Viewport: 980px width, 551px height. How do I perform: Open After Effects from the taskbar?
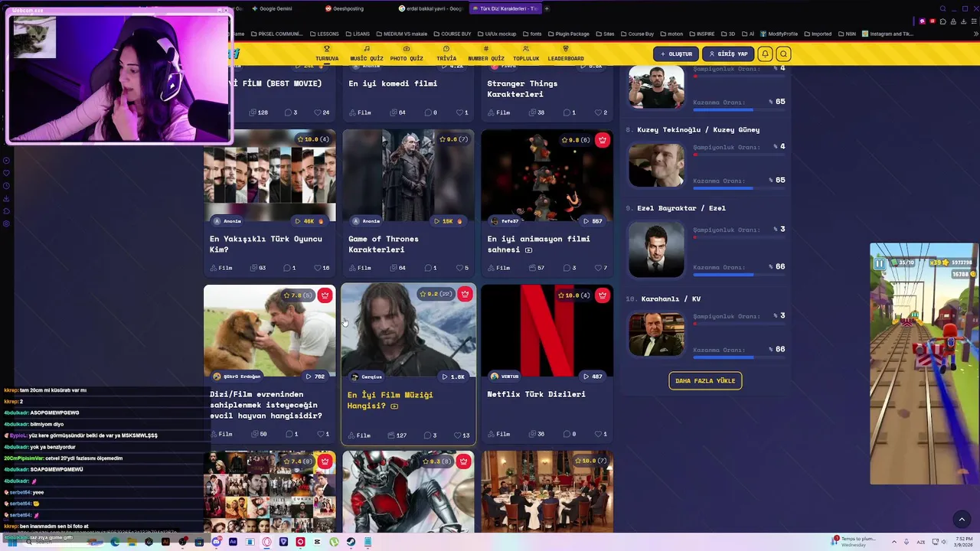click(233, 542)
